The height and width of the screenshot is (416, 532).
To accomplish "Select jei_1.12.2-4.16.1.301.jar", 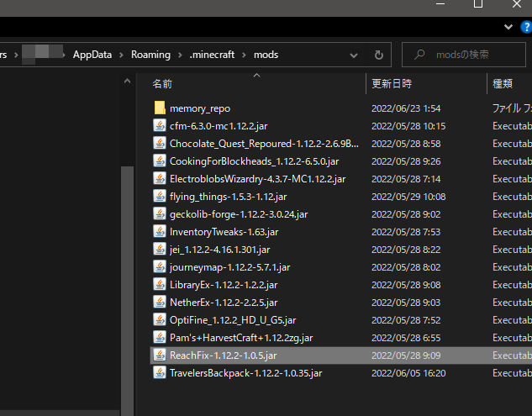I will pos(220,250).
